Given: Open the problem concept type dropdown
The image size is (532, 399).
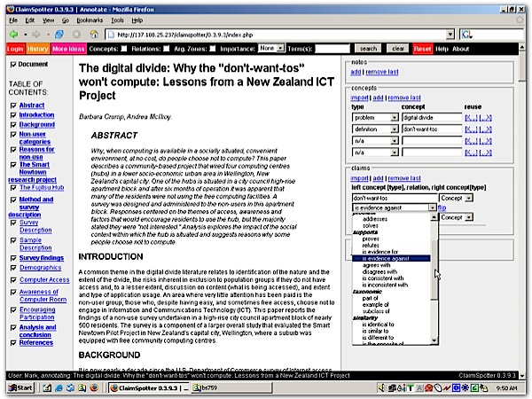Looking at the screenshot, I should [375, 117].
